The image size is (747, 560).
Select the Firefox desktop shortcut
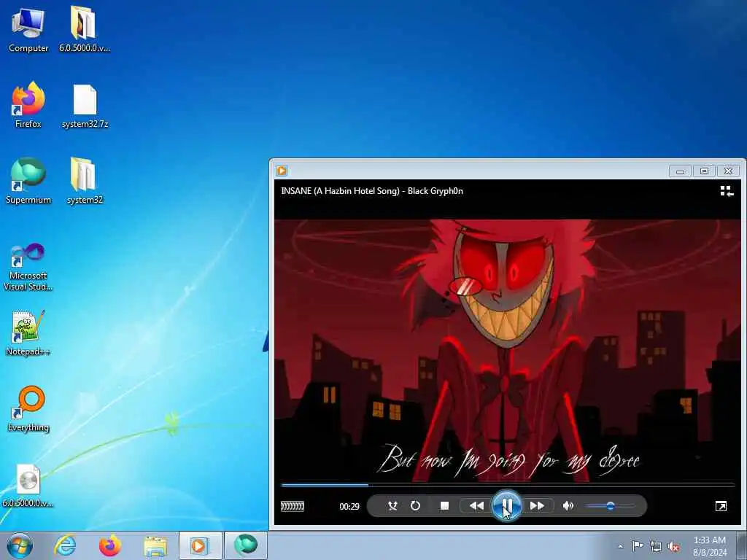(x=28, y=105)
